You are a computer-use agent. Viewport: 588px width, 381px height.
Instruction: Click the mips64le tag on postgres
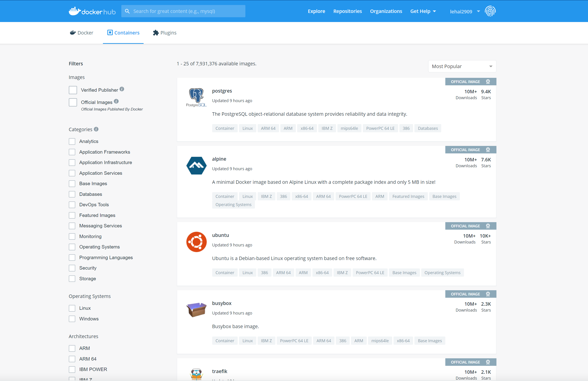[x=349, y=128]
